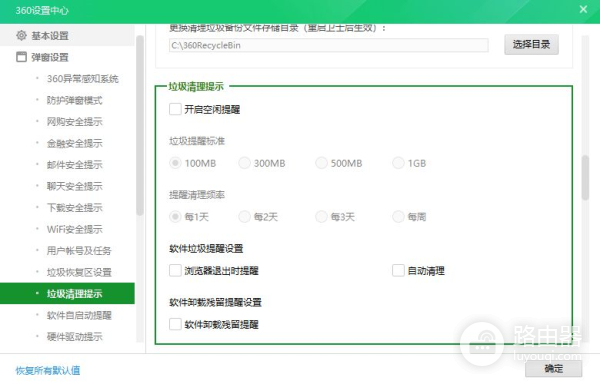Screen dimensions: 600x384
Task: Select 垃圾清理提示 in sidebar
Action: [x=67, y=293]
